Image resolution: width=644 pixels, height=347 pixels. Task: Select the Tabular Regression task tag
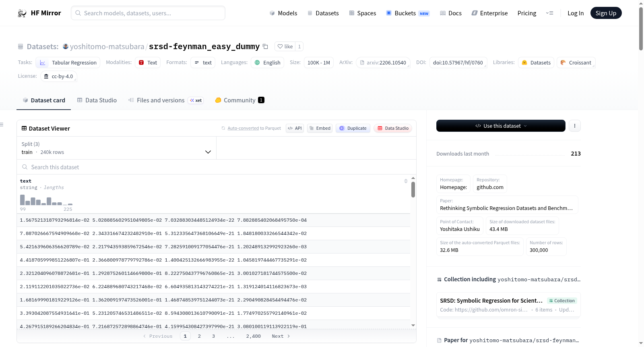[x=68, y=62]
